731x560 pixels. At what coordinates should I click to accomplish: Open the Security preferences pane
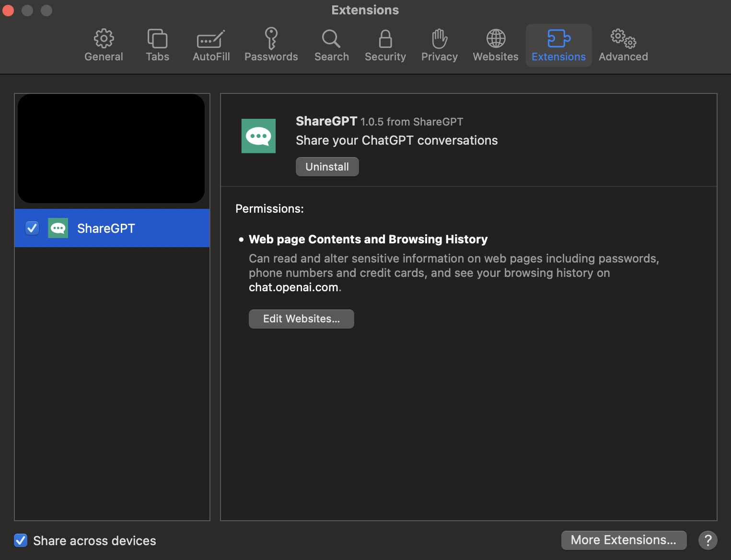[385, 45]
